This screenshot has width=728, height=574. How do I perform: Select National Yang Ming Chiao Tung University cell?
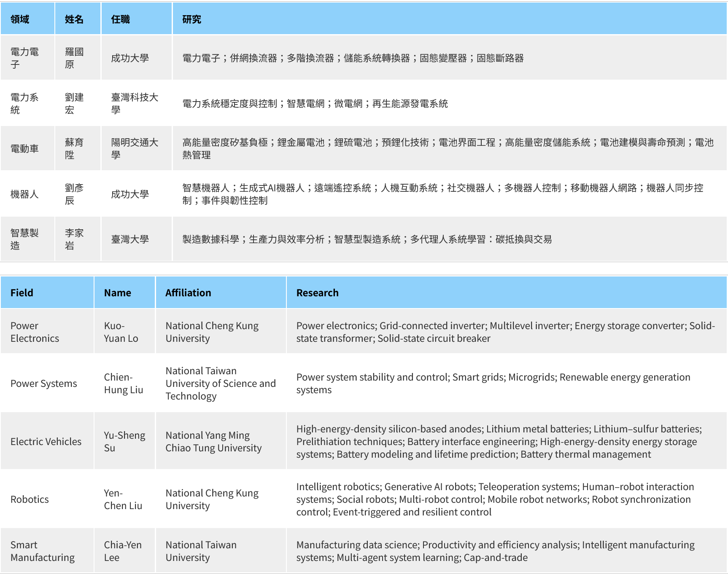coord(213,442)
